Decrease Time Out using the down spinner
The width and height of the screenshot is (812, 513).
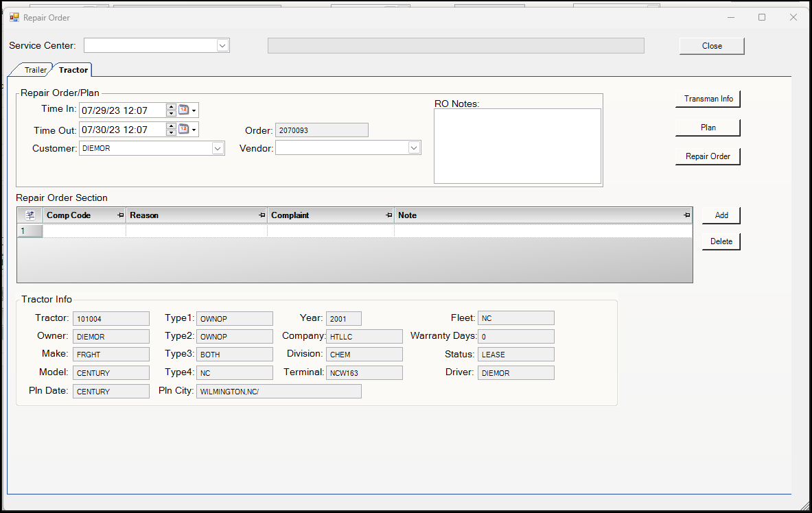click(x=171, y=133)
